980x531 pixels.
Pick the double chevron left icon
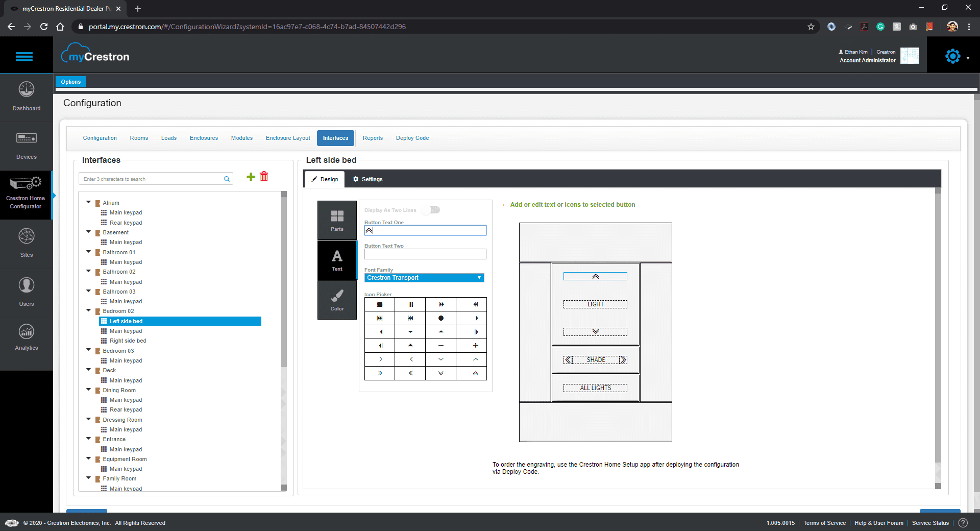point(410,373)
